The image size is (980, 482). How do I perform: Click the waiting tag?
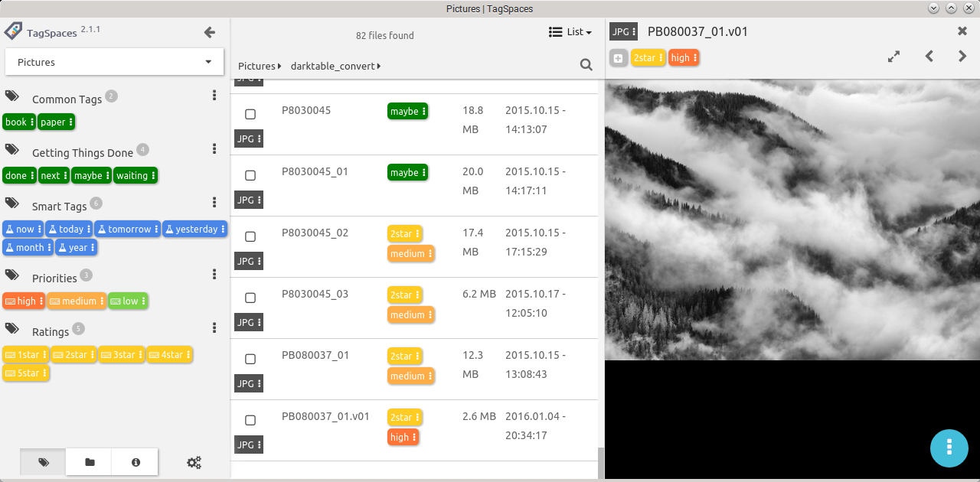point(136,175)
